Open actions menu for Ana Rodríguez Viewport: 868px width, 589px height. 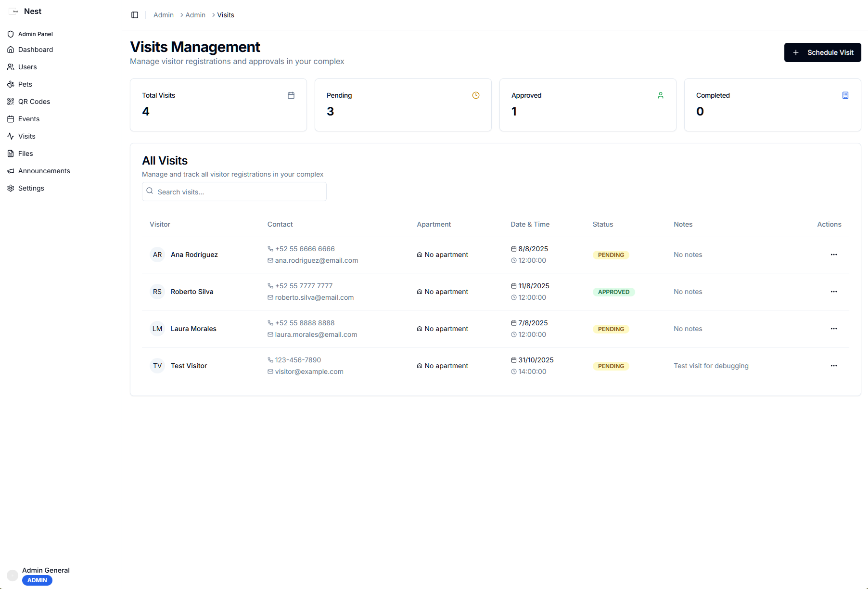834,255
